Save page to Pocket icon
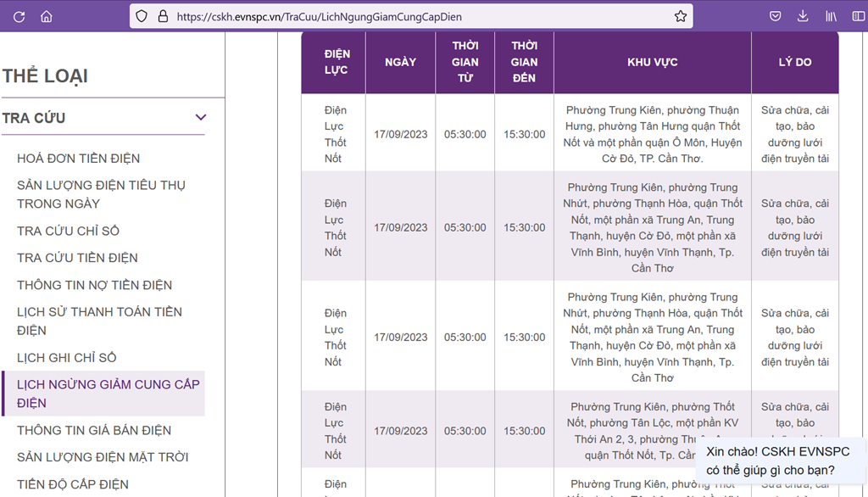This screenshot has width=868, height=497. [776, 17]
